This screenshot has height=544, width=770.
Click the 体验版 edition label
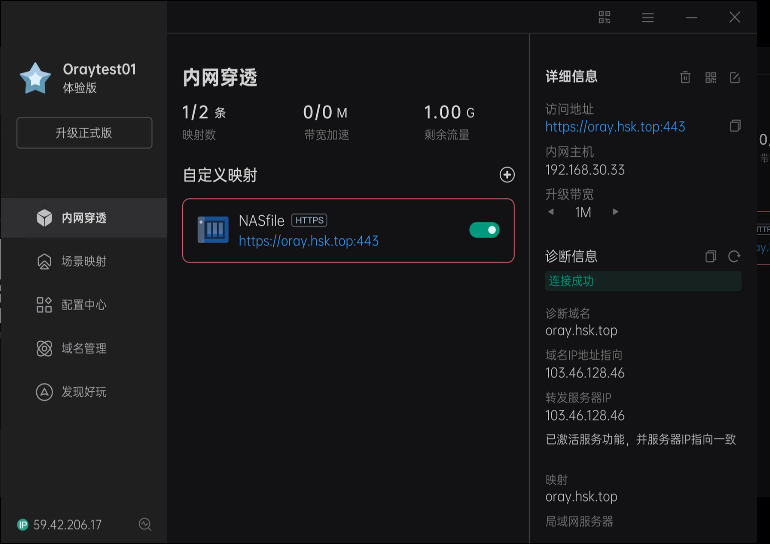pyautogui.click(x=80, y=88)
